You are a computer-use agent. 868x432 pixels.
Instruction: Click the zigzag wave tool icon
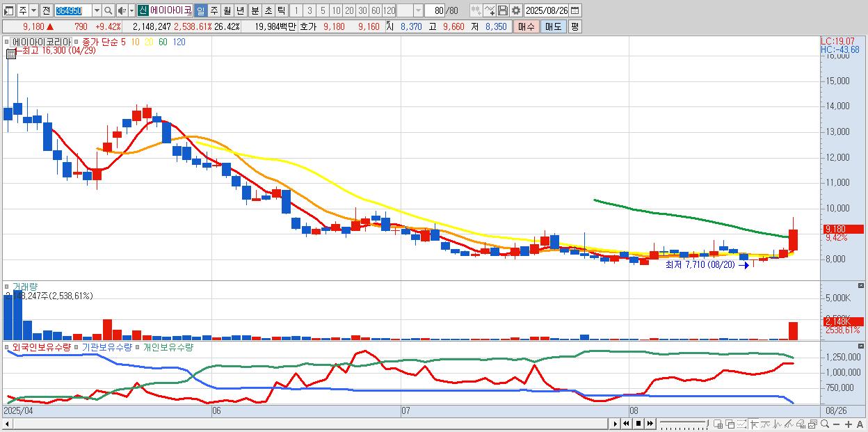(778, 424)
